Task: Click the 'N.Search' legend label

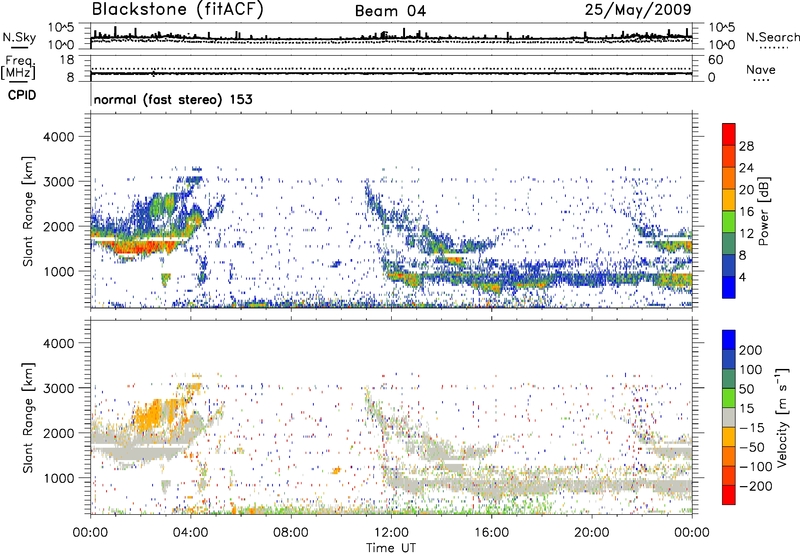Action: 772,37
